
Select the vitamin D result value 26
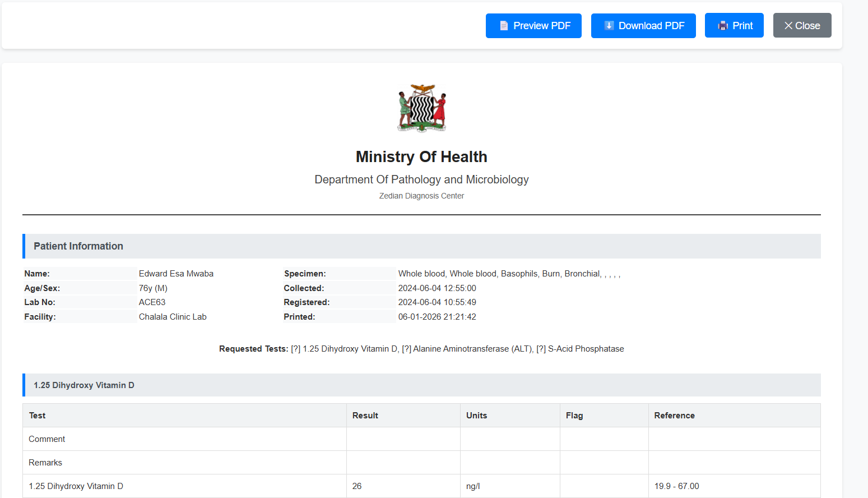pos(357,486)
